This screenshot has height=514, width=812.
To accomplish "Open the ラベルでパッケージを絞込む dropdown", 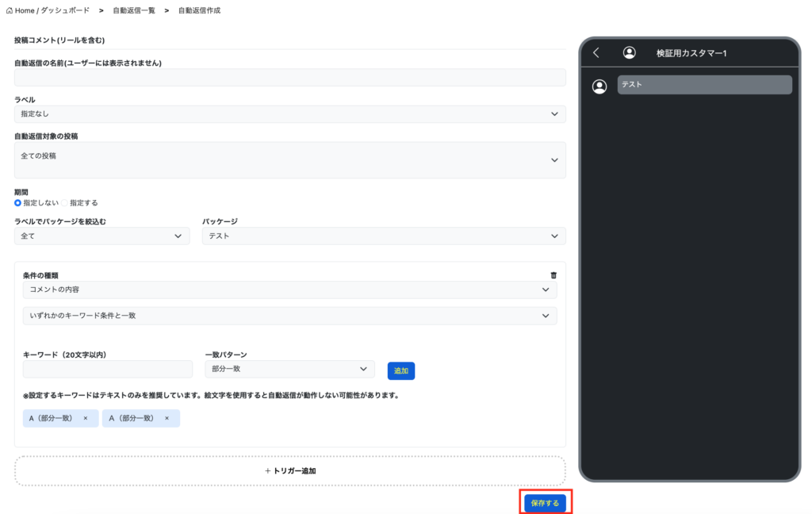I will (x=102, y=236).
